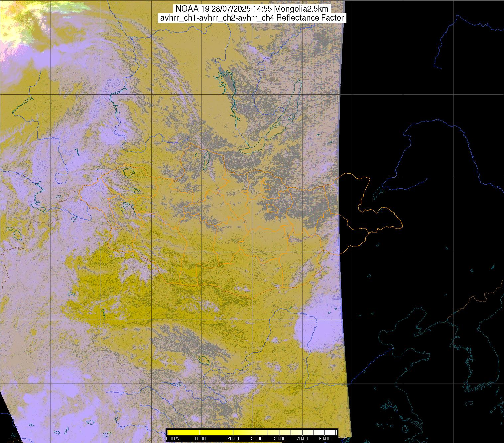Select the '0.00%' colorbar label

172,439
